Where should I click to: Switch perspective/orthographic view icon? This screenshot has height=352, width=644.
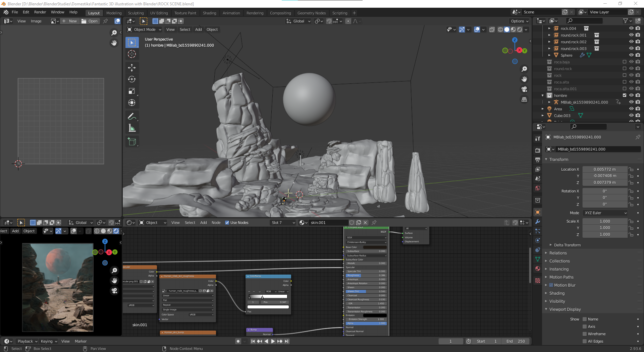pos(524,100)
